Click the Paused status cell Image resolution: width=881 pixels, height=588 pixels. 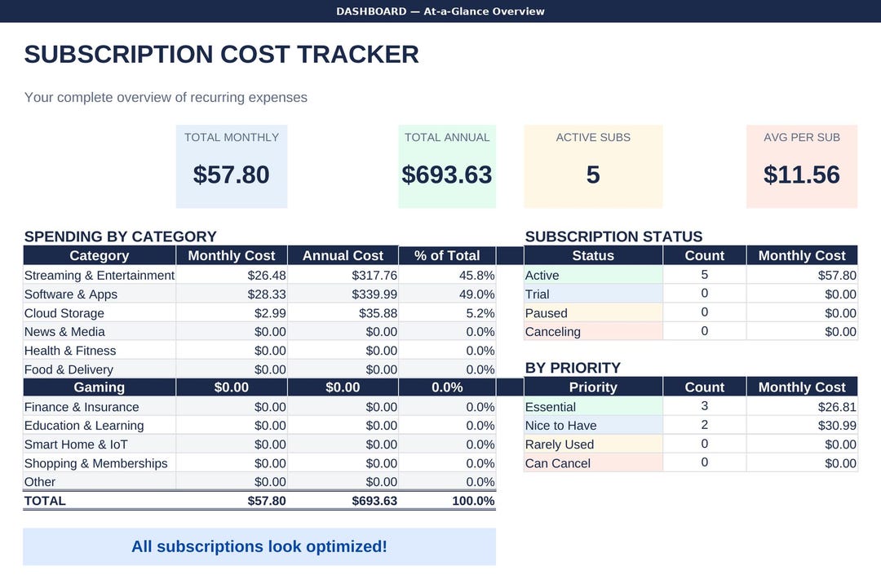tap(593, 313)
